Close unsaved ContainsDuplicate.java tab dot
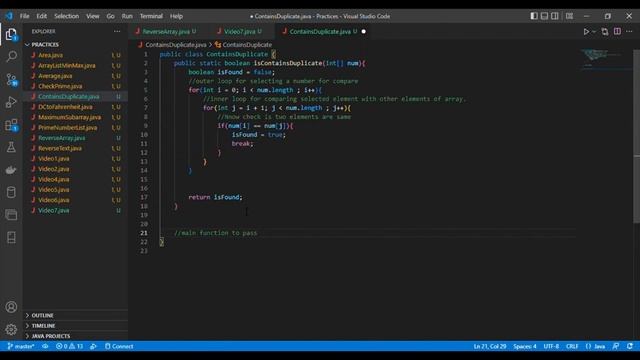This screenshot has width=640, height=360. (363, 31)
